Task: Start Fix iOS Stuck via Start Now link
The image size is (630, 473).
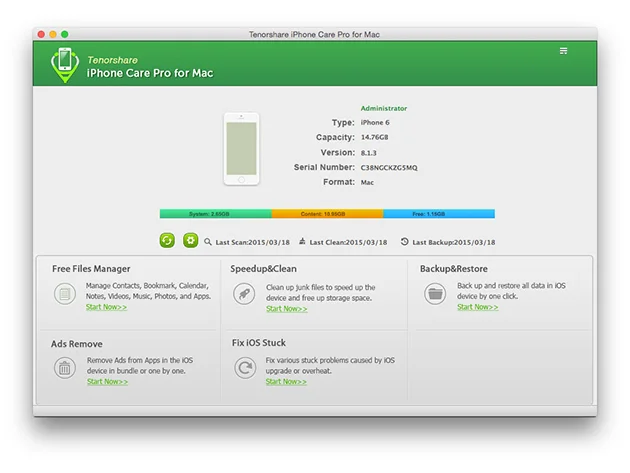Action: coord(286,381)
